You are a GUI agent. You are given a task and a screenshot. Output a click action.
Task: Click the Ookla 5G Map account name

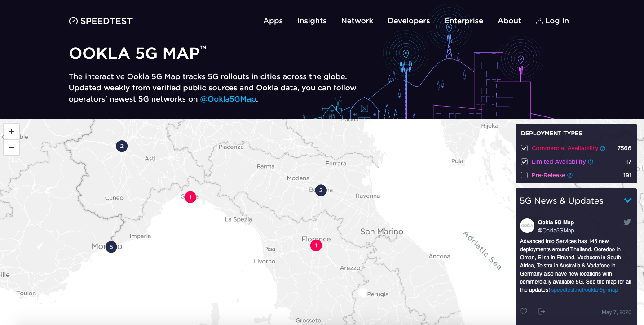(x=556, y=223)
